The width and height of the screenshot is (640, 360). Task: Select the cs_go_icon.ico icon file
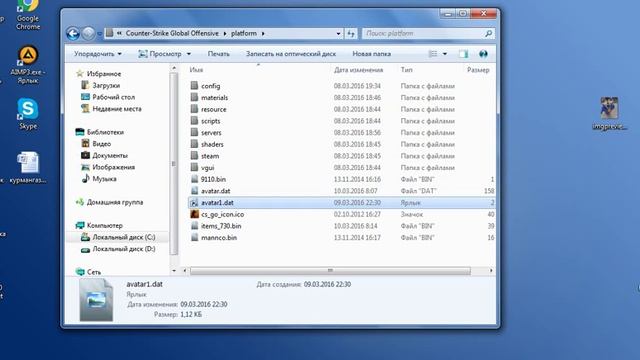tap(194, 214)
